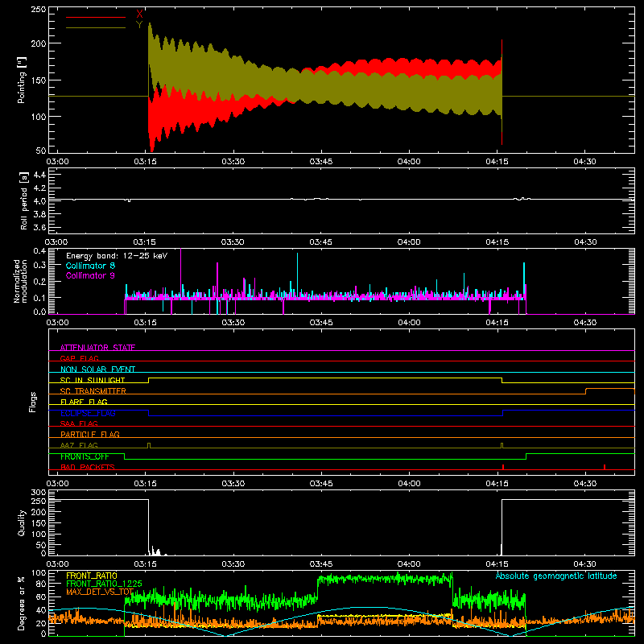Click the Pointing axis title
The height and width of the screenshot is (644, 644).
point(22,80)
